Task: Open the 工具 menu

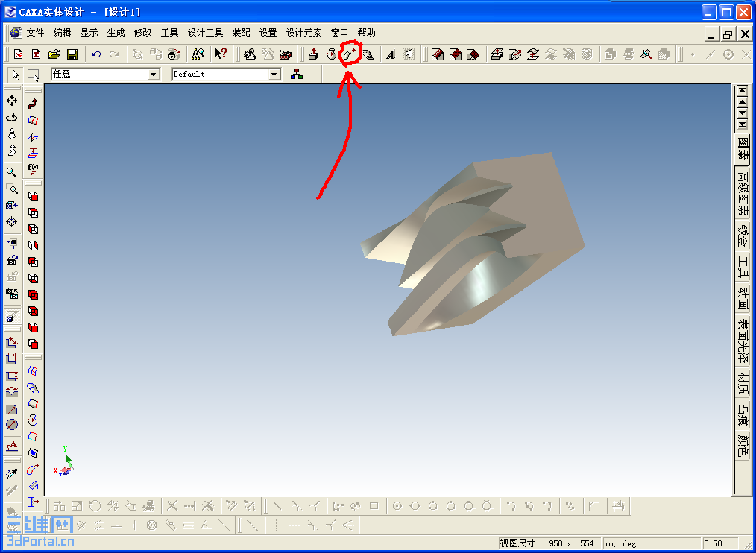Action: pos(170,33)
